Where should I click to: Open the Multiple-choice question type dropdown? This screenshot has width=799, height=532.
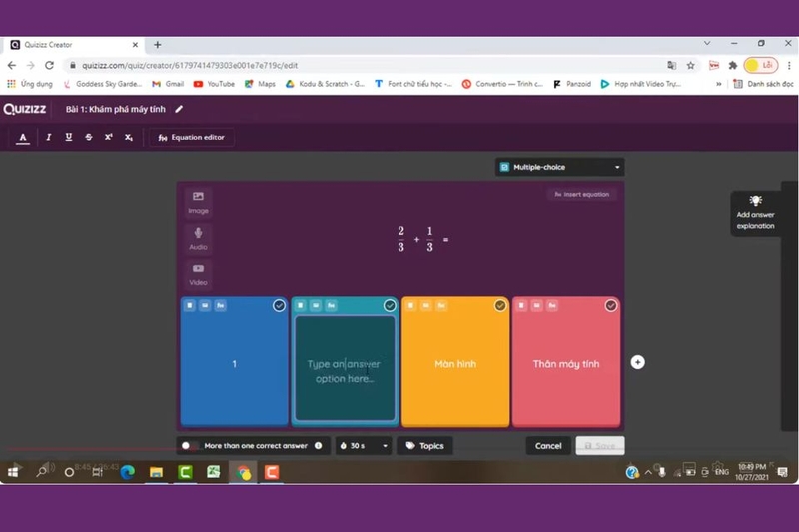[559, 167]
